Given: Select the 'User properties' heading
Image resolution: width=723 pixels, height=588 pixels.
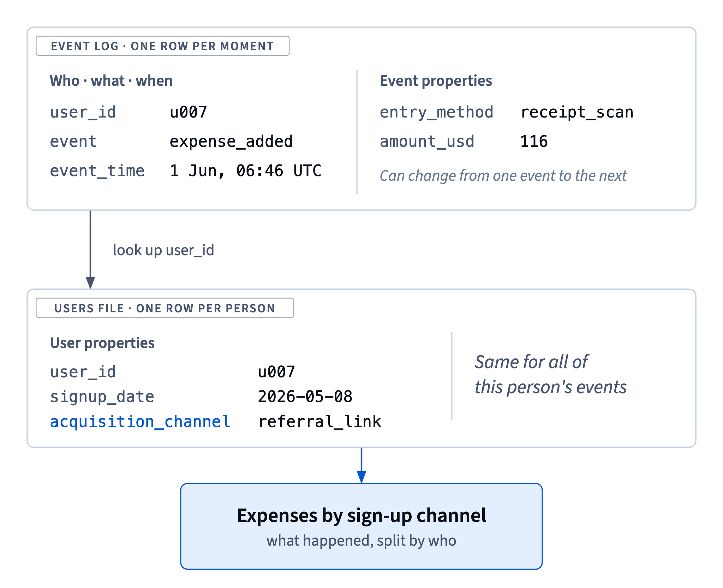Looking at the screenshot, I should coord(102,343).
